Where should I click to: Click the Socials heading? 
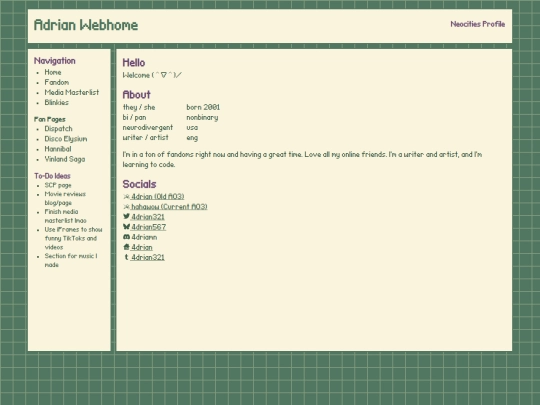139,184
